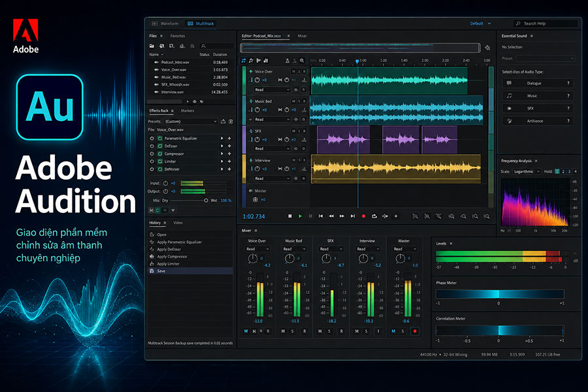Select Hold button 2 in Frequency Analysis

point(563,171)
